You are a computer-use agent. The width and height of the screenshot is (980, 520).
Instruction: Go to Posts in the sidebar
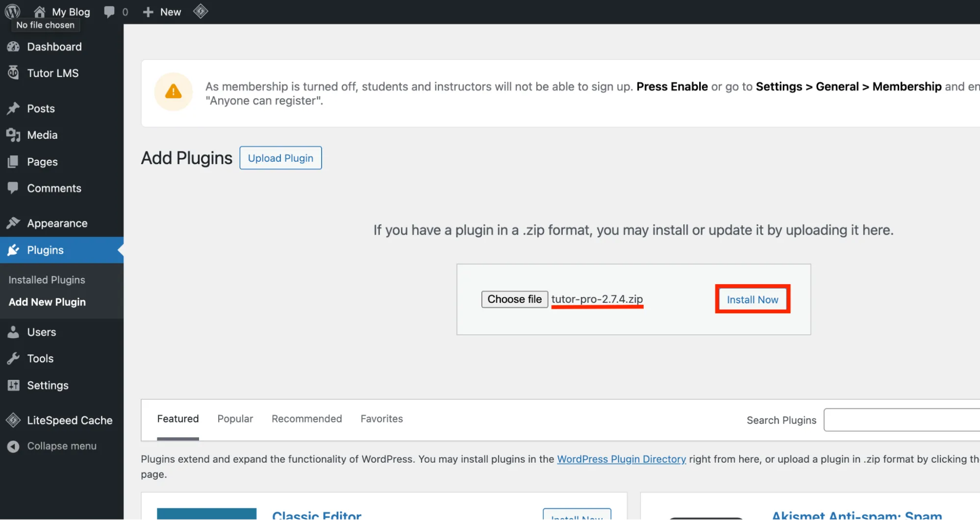pos(41,108)
